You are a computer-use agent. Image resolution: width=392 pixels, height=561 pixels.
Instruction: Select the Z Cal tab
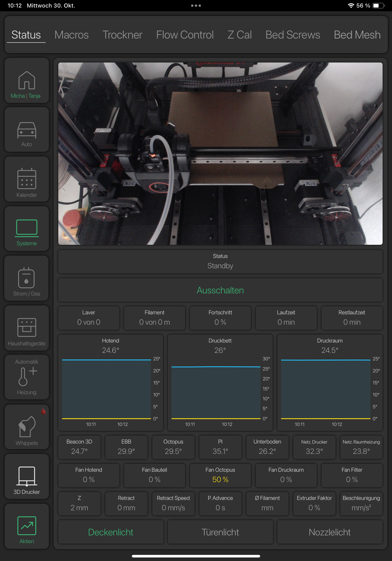(240, 35)
